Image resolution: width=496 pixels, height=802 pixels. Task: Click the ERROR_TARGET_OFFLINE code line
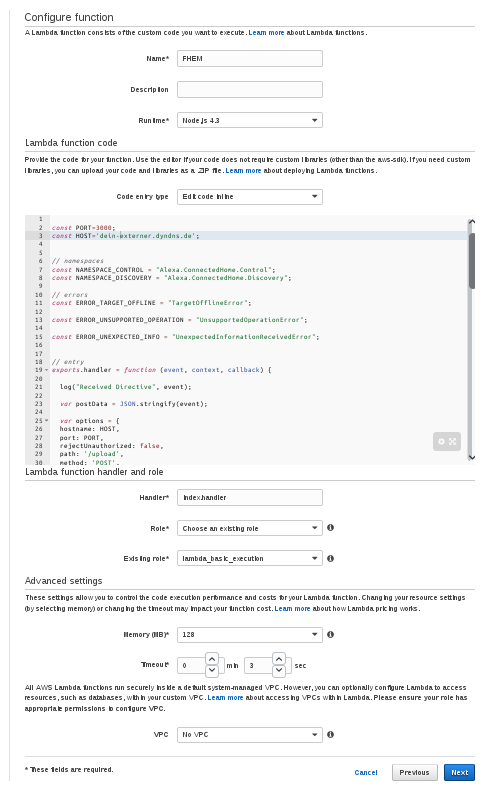151,303
